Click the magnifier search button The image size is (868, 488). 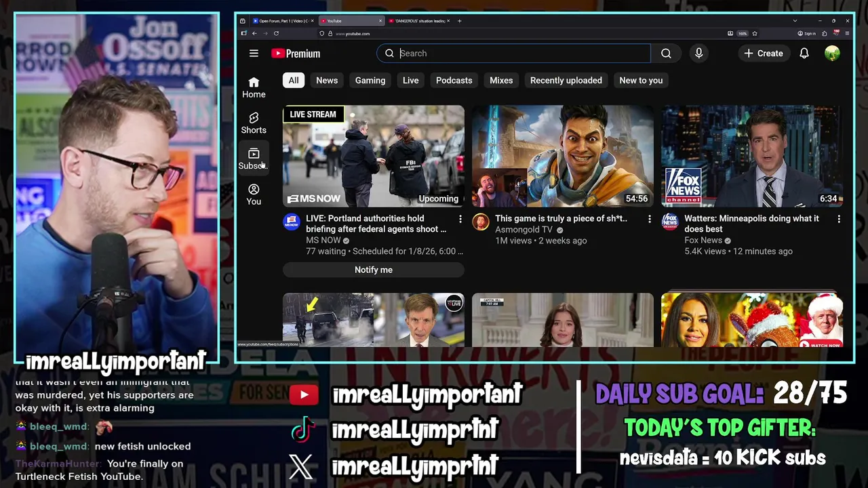(666, 54)
